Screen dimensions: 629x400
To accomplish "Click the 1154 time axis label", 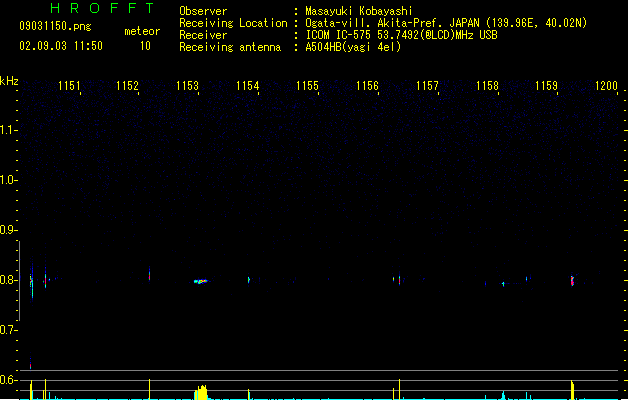I will coord(248,86).
